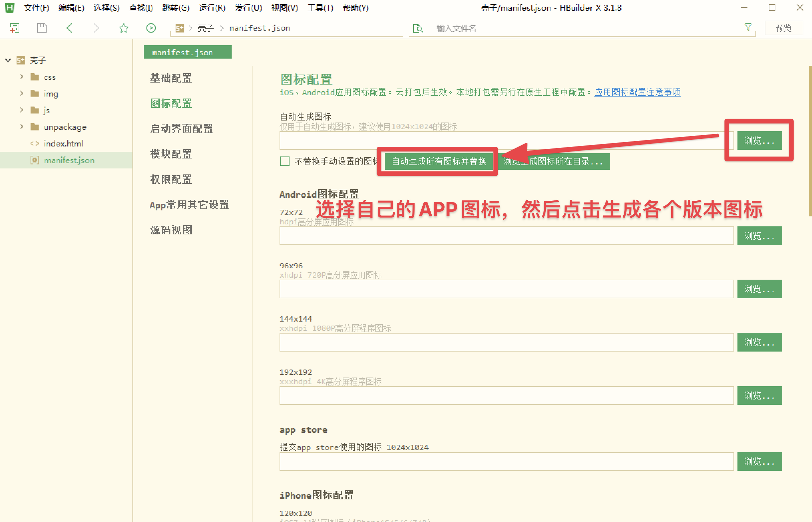Click the back navigation arrow
This screenshot has height=522, width=812.
70,28
